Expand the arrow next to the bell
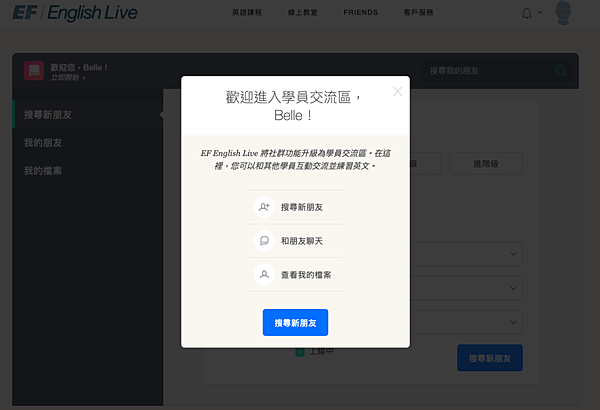Image resolution: width=600 pixels, height=410 pixels. coord(540,12)
